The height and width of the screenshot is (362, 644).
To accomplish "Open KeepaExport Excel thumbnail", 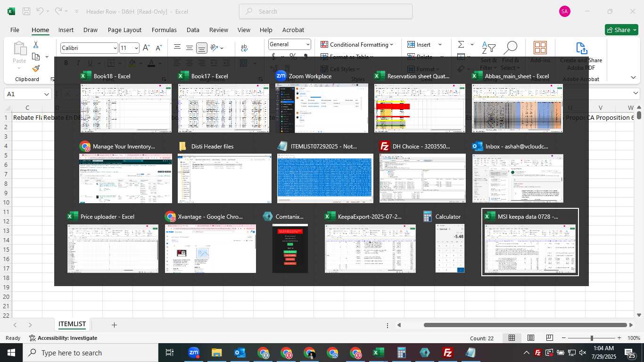I will click(370, 248).
